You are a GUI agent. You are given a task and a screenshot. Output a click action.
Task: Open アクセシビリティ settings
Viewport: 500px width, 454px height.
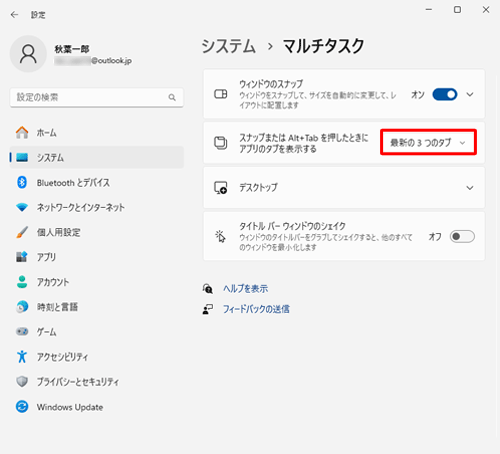(97, 357)
